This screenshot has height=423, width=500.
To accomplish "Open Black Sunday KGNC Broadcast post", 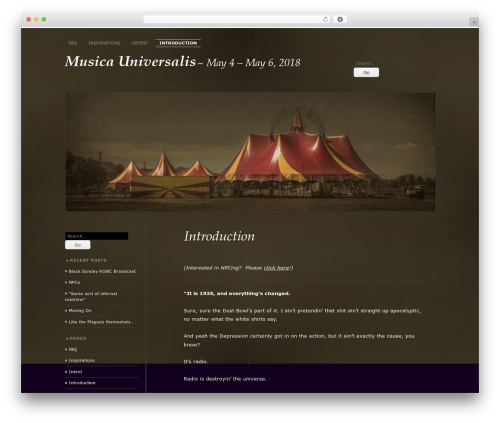I will click(102, 271).
